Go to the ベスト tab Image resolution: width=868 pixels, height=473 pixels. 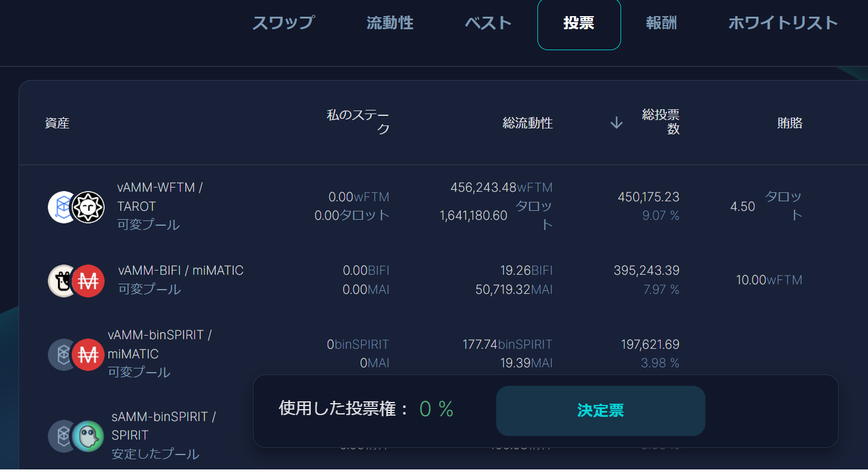click(x=488, y=23)
